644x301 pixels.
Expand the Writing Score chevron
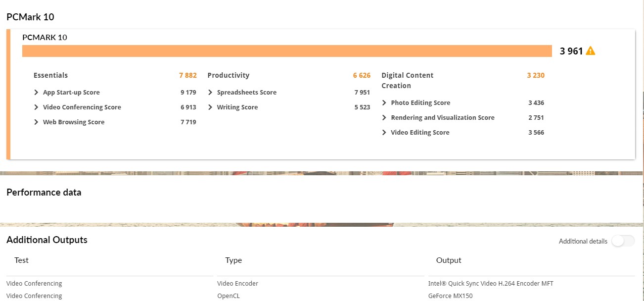210,107
